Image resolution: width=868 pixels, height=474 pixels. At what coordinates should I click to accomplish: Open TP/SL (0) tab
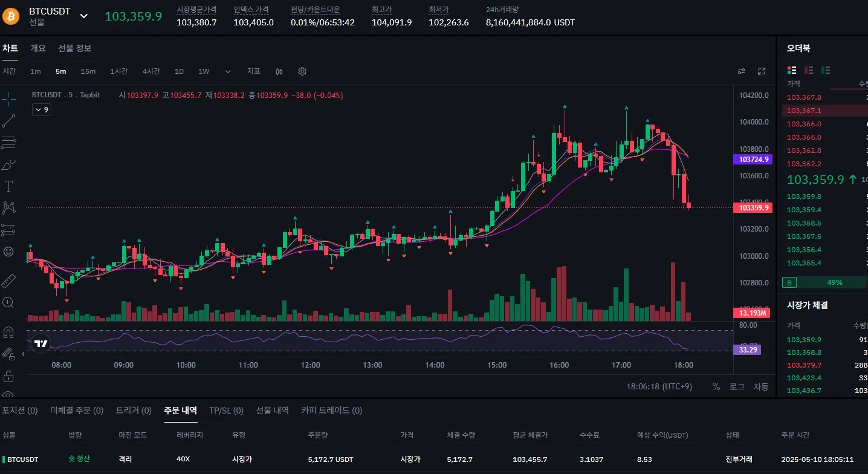point(226,410)
